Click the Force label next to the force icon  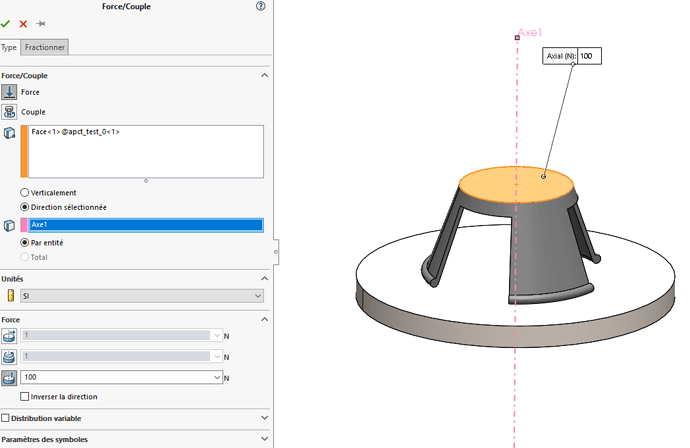30,92
